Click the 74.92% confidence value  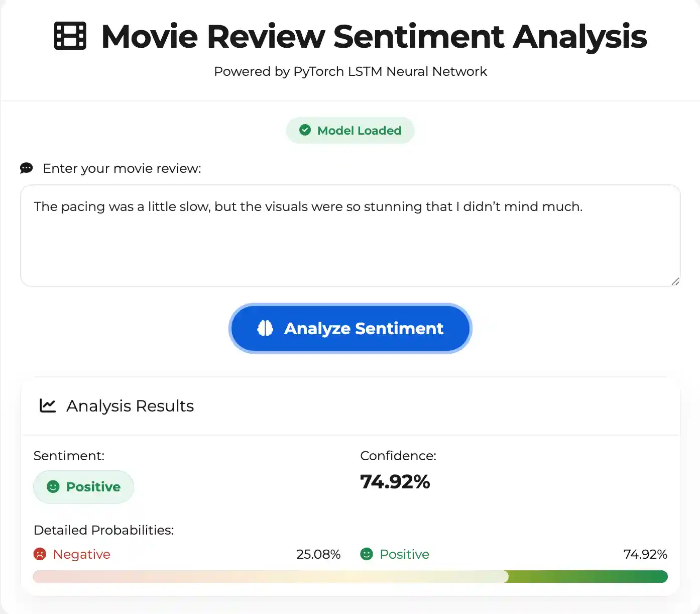395,482
